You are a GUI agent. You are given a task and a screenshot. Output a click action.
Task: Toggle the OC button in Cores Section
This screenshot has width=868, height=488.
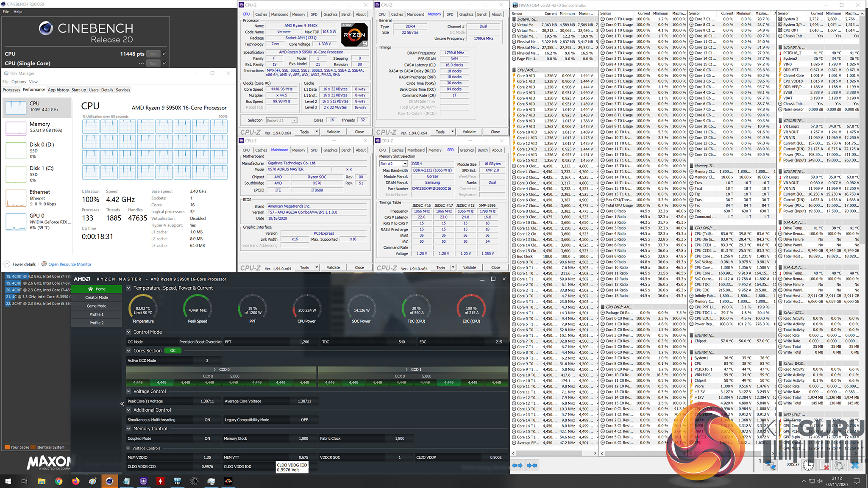click(x=172, y=351)
